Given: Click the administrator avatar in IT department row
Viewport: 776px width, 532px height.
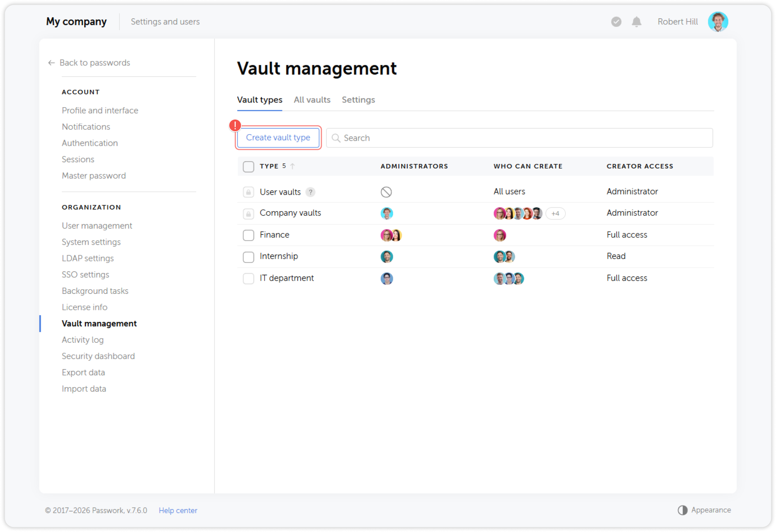Looking at the screenshot, I should (386, 279).
